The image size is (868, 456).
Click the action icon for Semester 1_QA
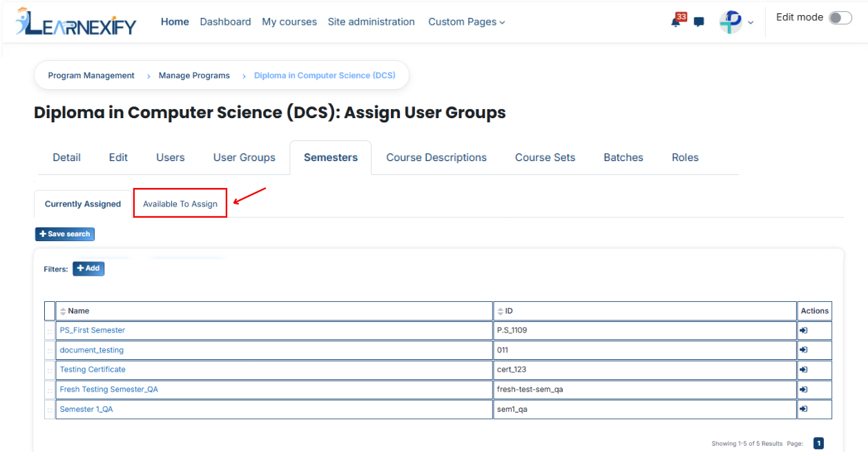click(804, 409)
